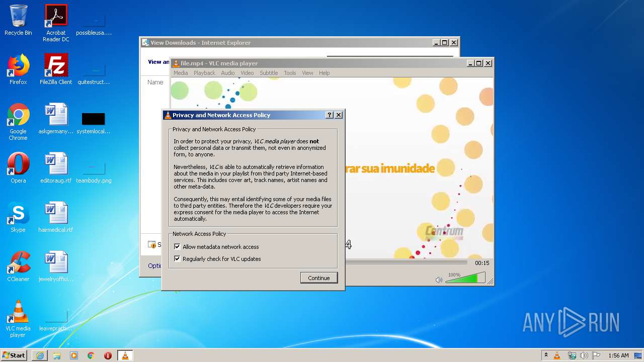Open the leavepracti desktop file

pos(56,319)
